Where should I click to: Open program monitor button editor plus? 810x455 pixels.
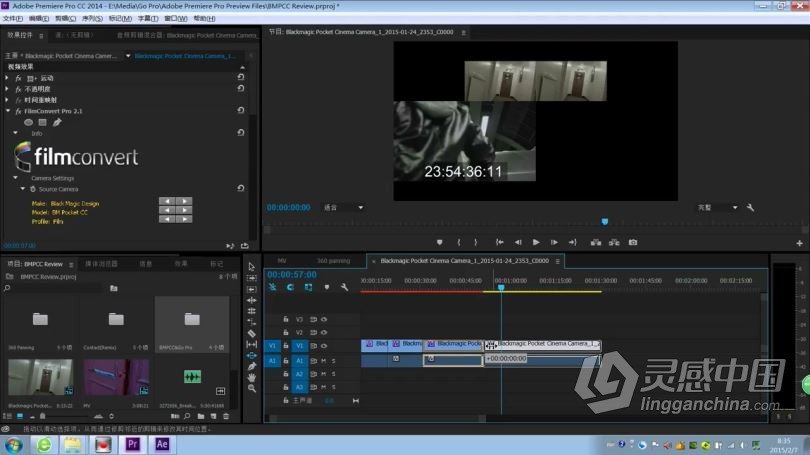tap(799, 243)
